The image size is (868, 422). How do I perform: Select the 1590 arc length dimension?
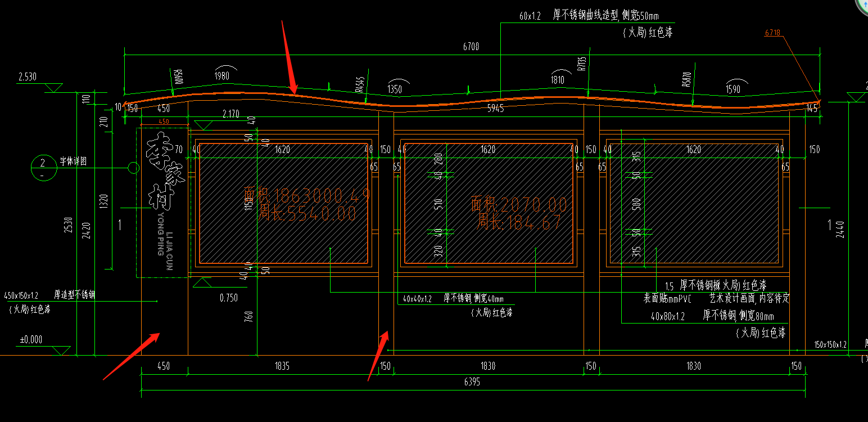click(x=733, y=89)
